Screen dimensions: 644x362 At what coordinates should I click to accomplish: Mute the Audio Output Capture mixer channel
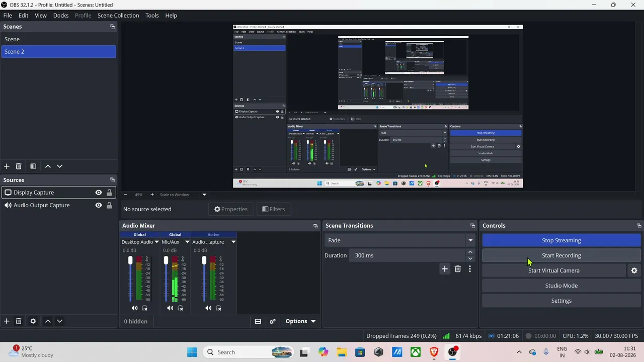click(208, 308)
